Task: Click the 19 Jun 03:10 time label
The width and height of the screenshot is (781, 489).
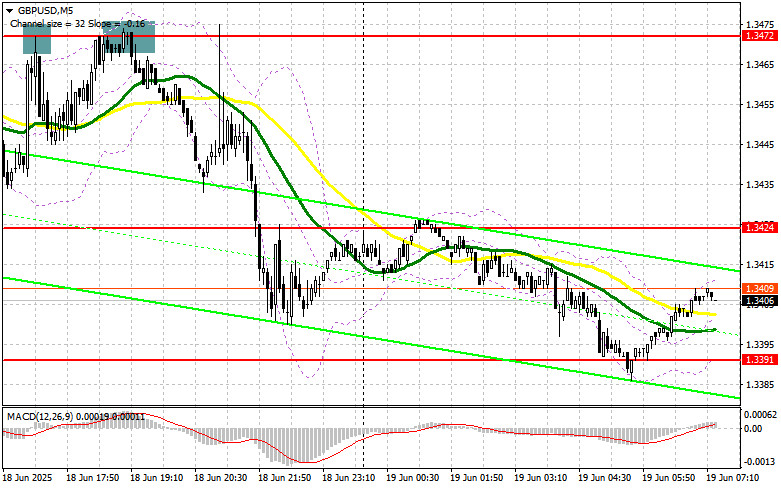Action: (x=540, y=478)
